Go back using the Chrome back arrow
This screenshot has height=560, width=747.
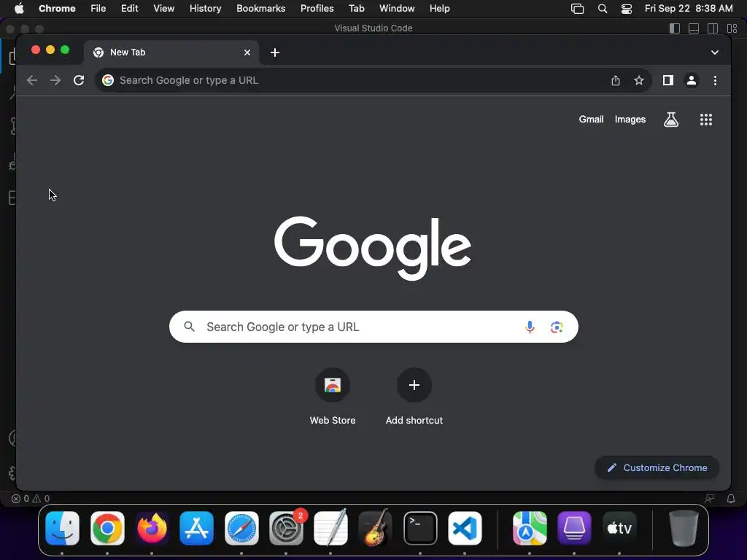tap(32, 80)
